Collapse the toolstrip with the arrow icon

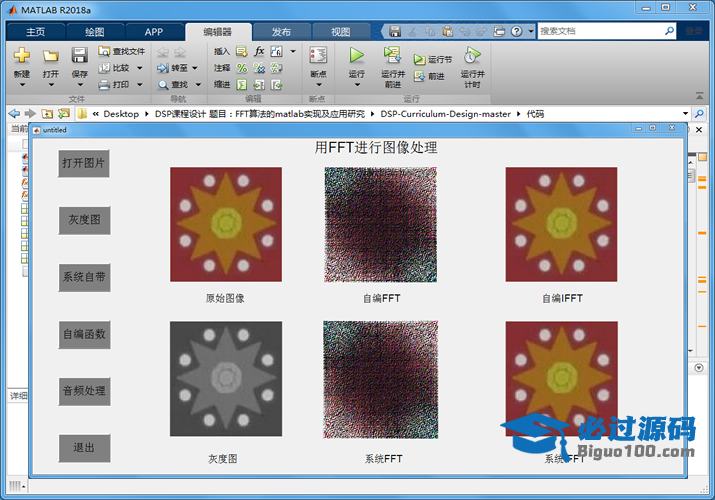coord(699,96)
